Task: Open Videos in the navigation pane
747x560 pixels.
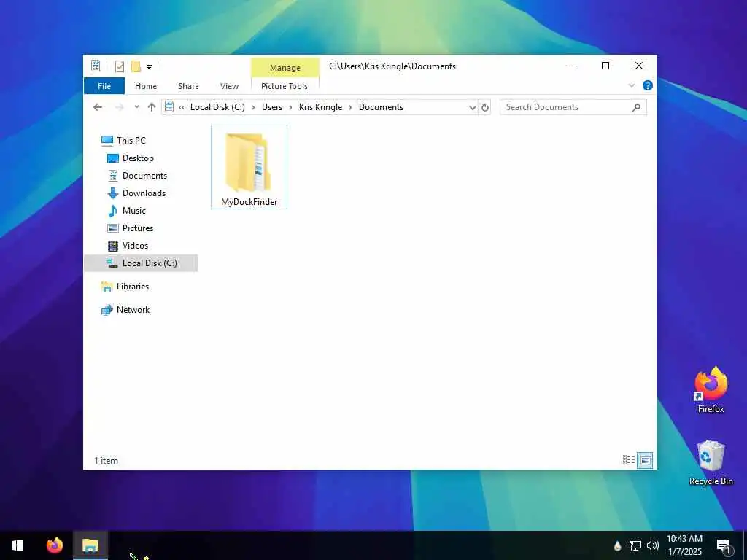Action: 128,246
